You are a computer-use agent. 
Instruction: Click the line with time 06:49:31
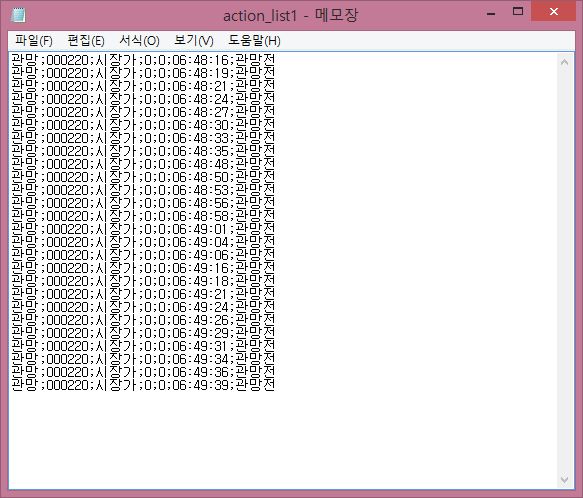pos(143,347)
